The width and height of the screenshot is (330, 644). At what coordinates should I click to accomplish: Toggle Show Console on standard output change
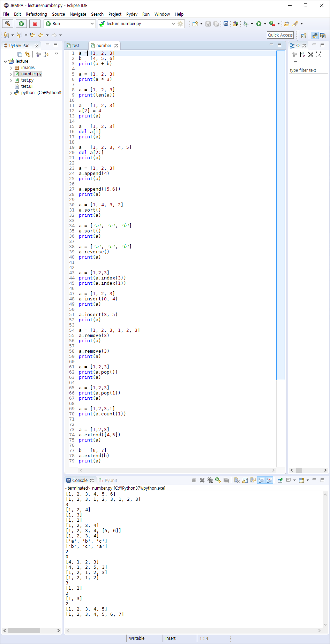tap(261, 480)
